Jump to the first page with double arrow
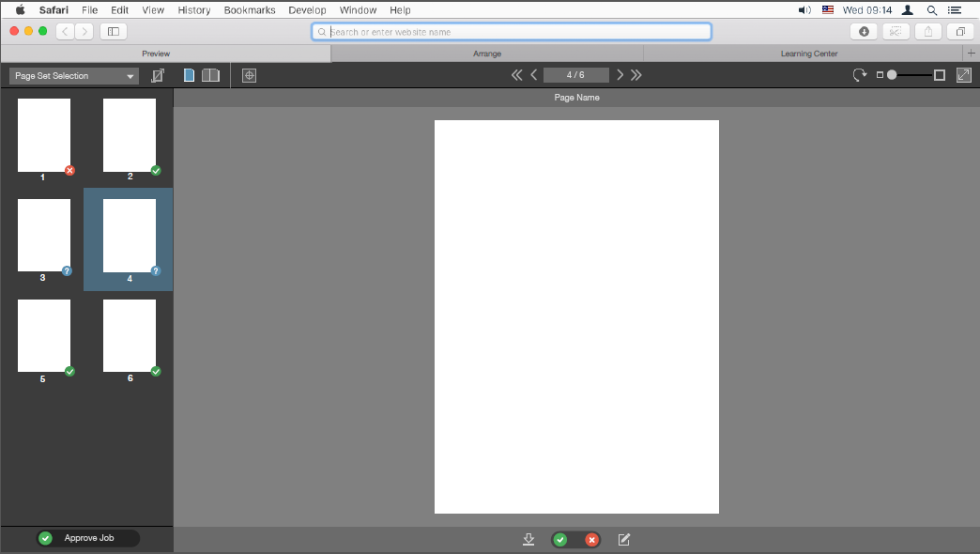The height and width of the screenshot is (554, 980). (516, 75)
